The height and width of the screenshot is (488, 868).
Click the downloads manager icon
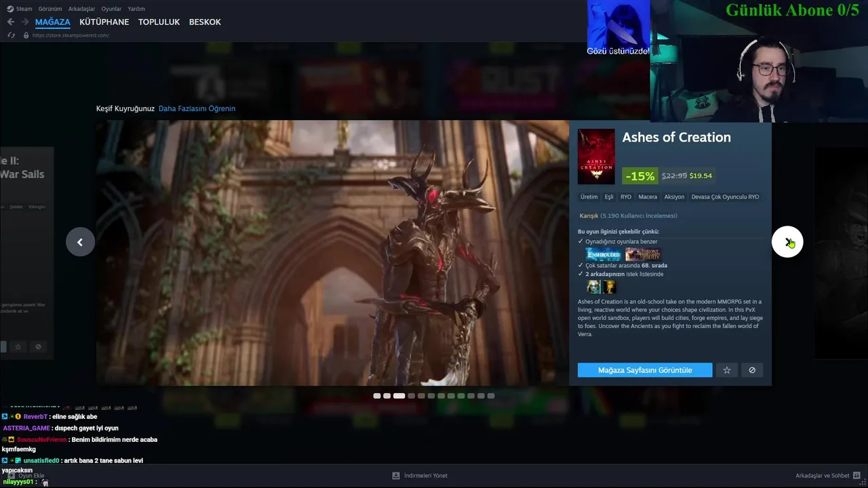tap(396, 476)
